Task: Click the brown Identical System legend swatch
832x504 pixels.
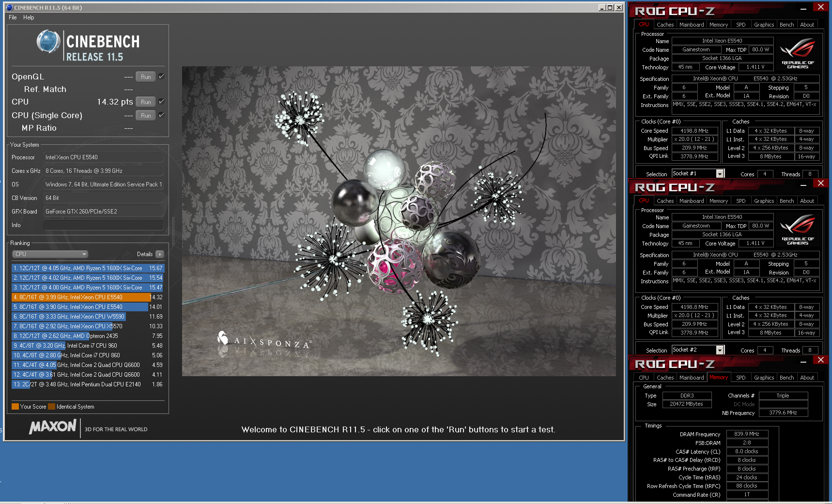Action: pos(51,407)
